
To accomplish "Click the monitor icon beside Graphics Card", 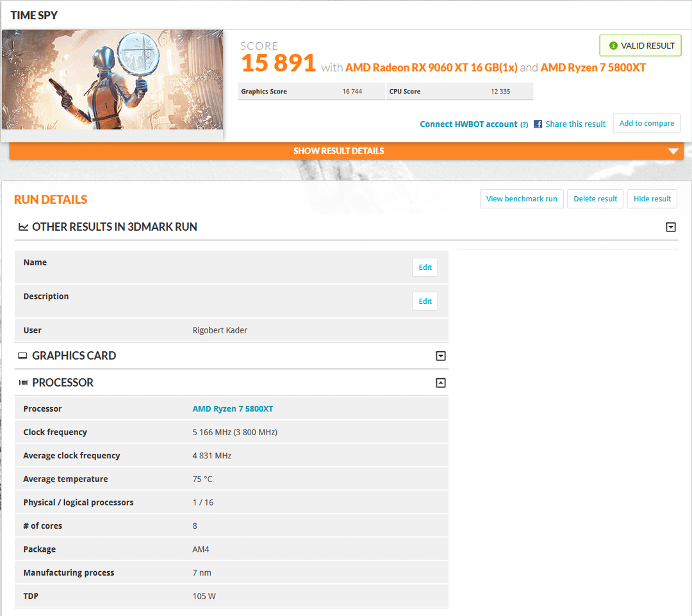I will point(23,356).
